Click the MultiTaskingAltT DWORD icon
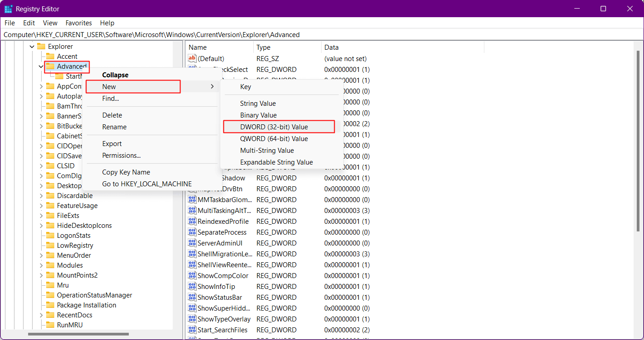The height and width of the screenshot is (340, 644). [192, 210]
